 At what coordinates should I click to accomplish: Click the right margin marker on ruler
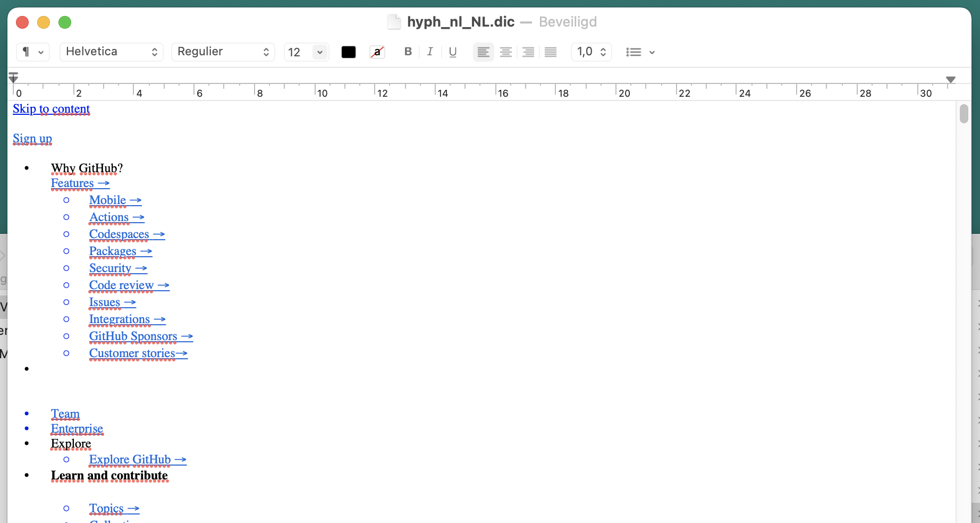coord(951,79)
